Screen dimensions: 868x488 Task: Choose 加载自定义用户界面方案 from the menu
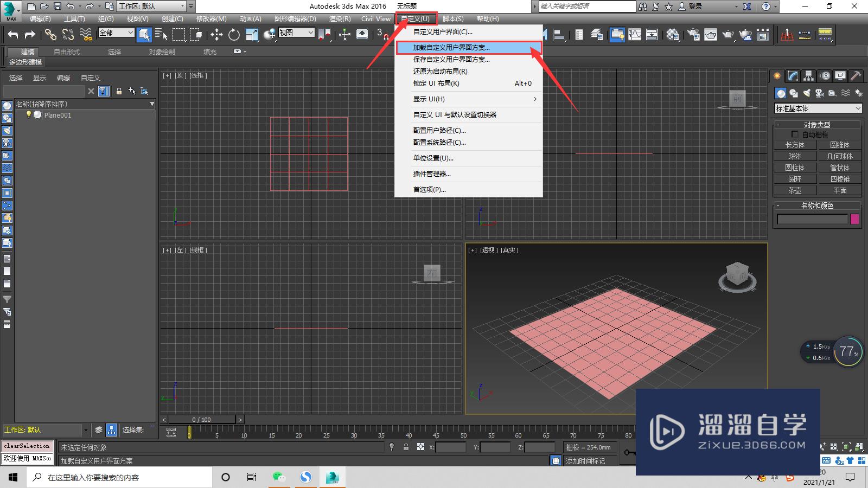coord(469,48)
